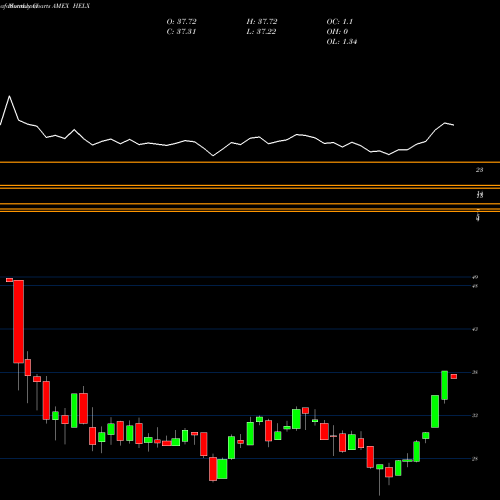The image size is (500, 500).
Task: Click the 32 price axis label
Action: (475, 415)
